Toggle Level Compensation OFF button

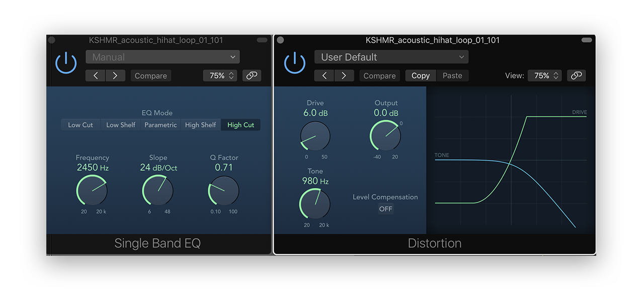point(386,209)
